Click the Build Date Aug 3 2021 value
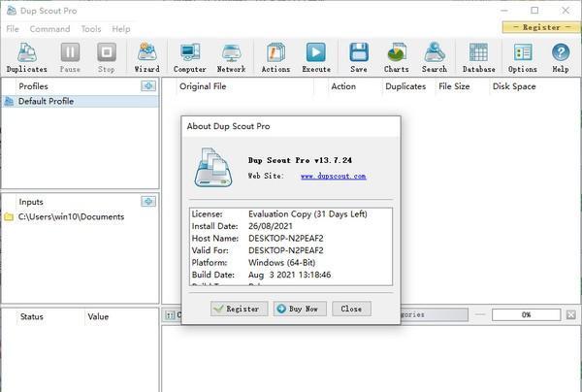582x392 pixels. (x=289, y=275)
